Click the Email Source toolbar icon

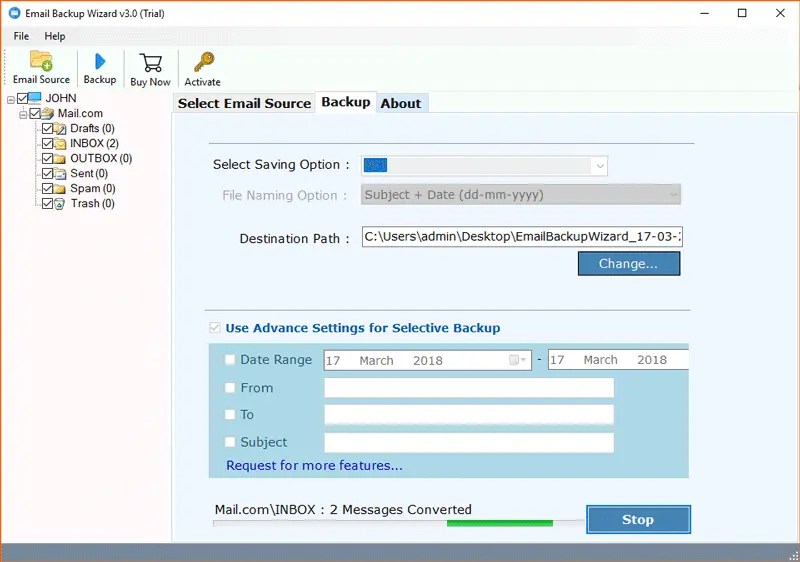[41, 61]
